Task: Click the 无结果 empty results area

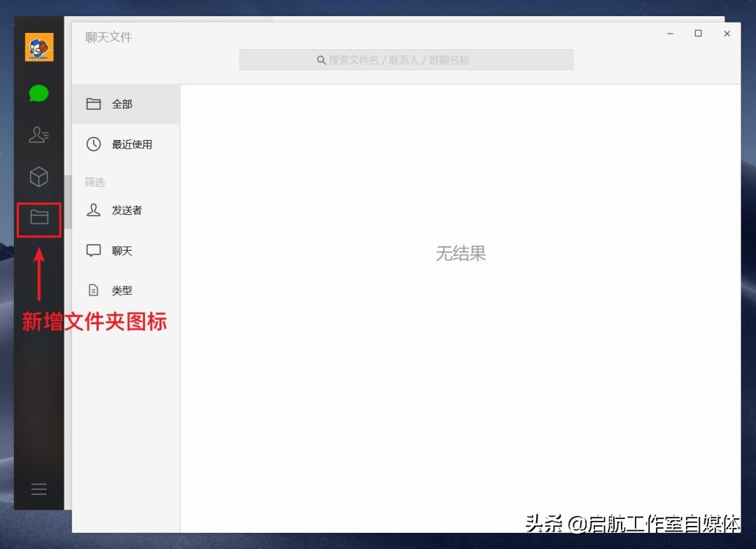Action: (x=461, y=253)
